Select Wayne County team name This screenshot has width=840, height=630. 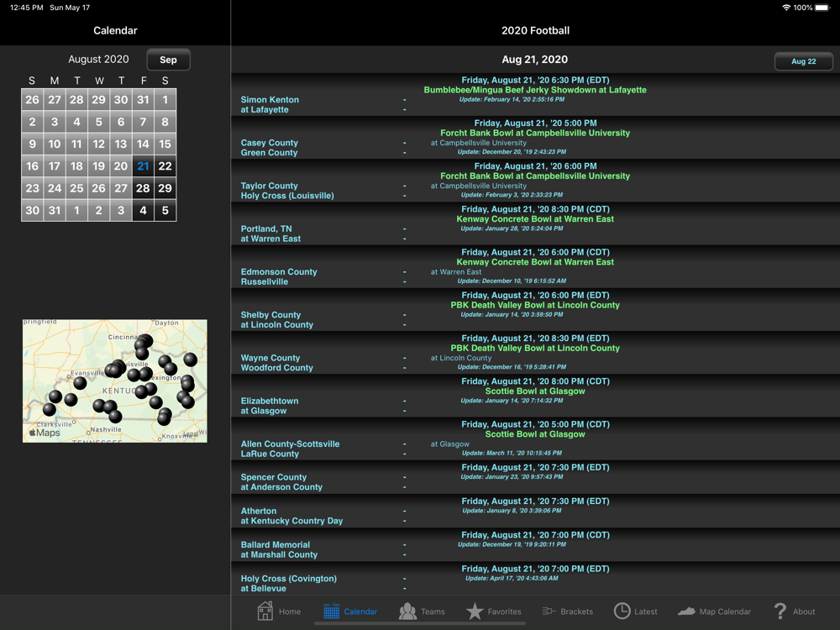click(x=270, y=358)
